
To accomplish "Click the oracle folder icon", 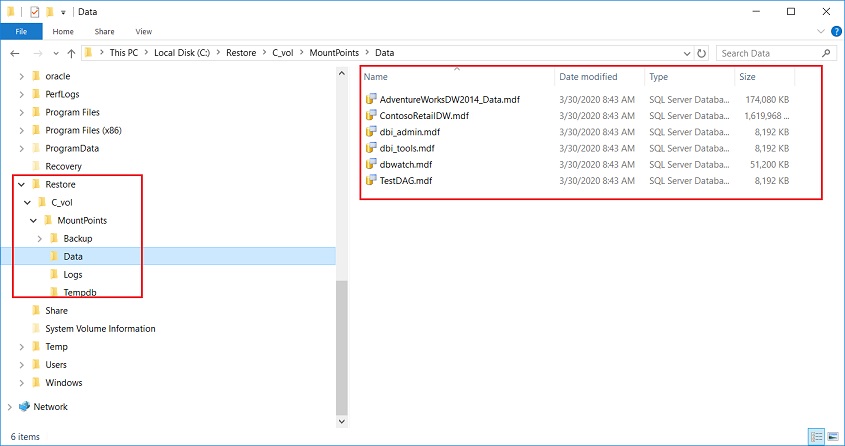I will [x=36, y=76].
